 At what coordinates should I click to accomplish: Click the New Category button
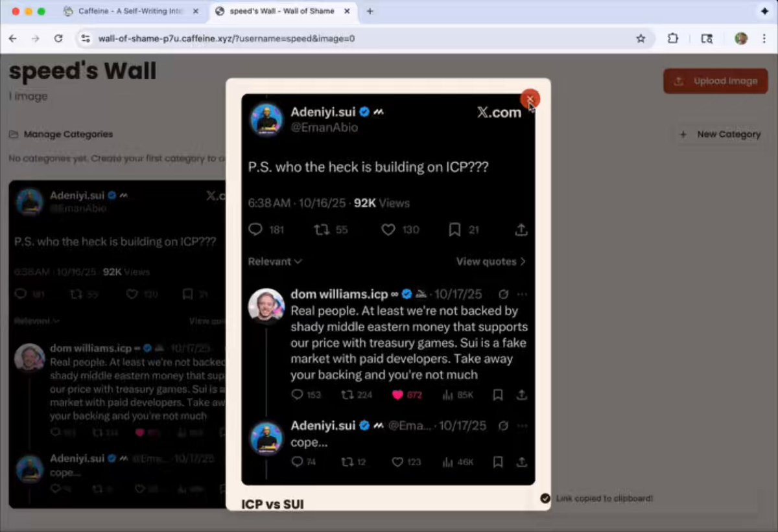[720, 134]
